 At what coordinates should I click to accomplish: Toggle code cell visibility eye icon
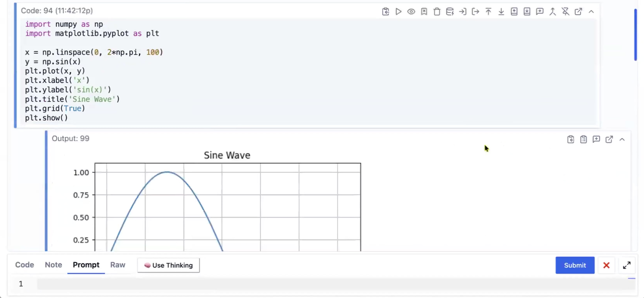(411, 12)
